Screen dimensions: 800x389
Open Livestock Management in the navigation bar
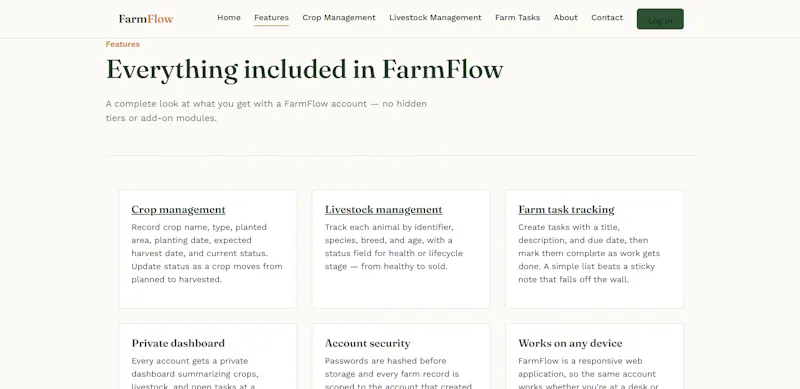tap(435, 17)
